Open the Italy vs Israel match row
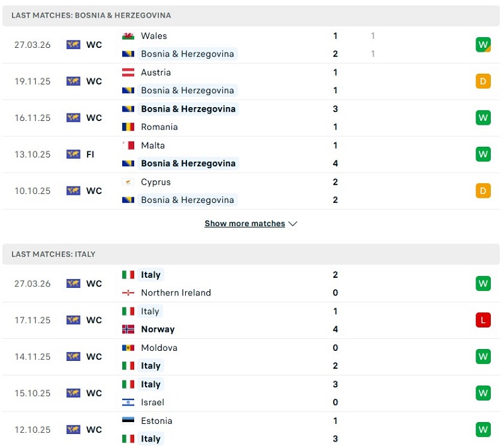Image resolution: width=504 pixels, height=446 pixels. click(x=252, y=393)
